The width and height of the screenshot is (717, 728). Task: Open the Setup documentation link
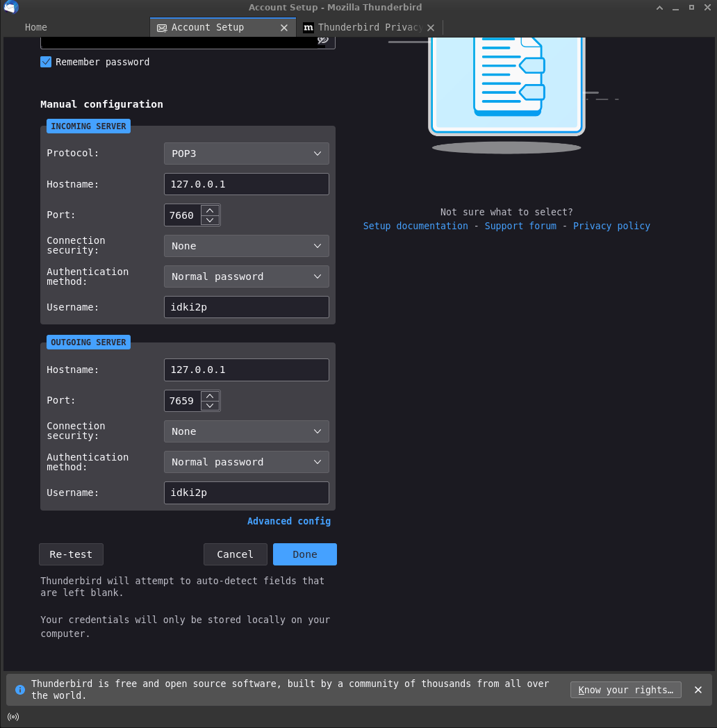point(415,226)
